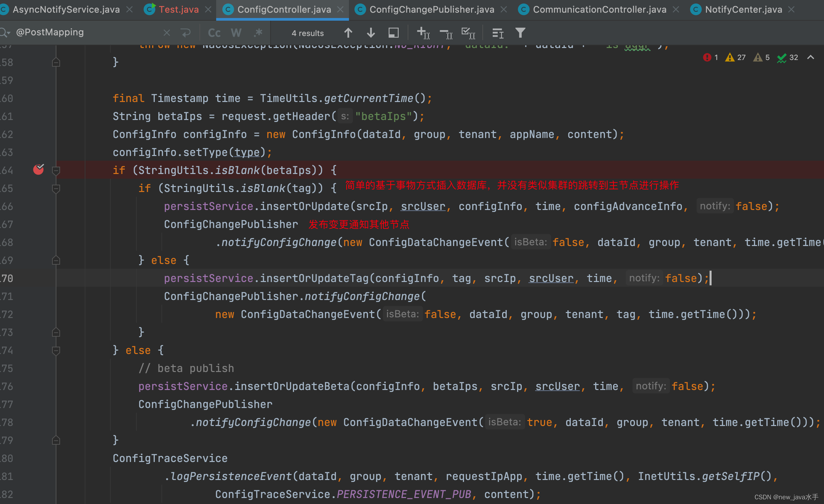
Task: Click the multiple cursors toggle icon
Action: pyautogui.click(x=498, y=33)
